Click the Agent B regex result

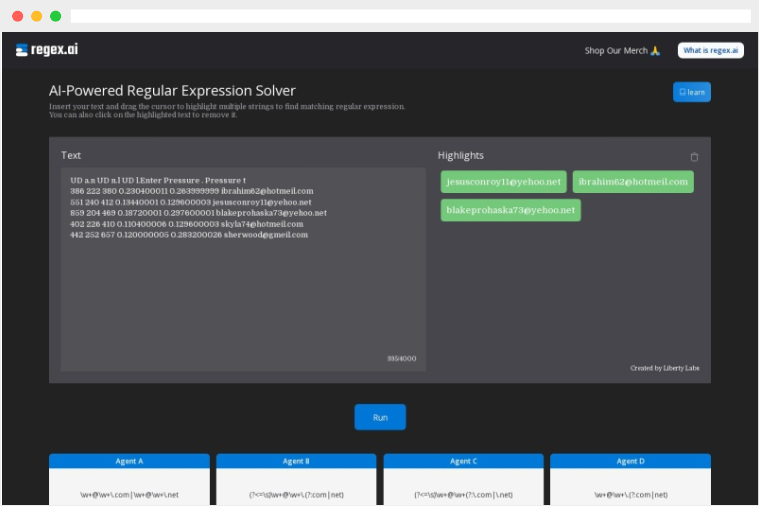point(296,495)
